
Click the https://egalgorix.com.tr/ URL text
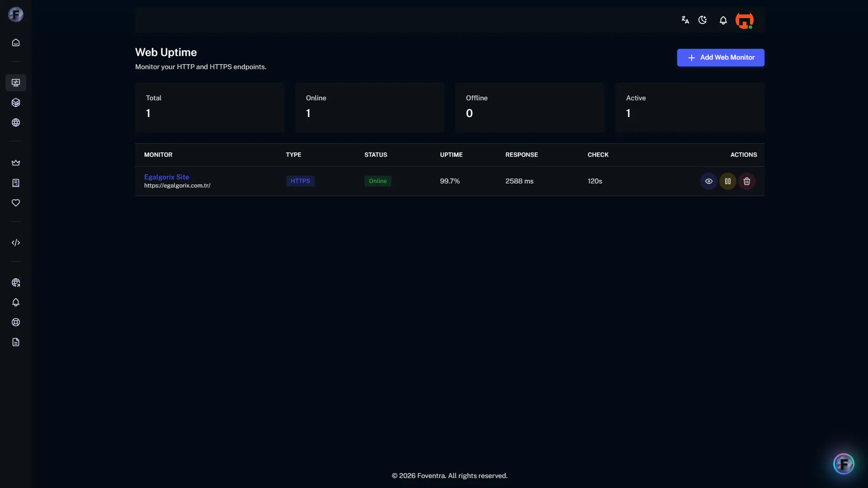point(177,186)
